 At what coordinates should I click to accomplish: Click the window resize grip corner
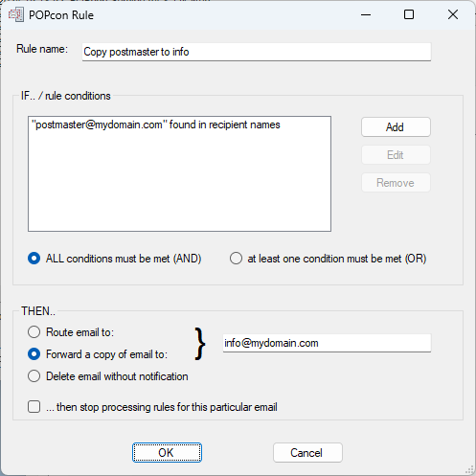(x=469, y=469)
